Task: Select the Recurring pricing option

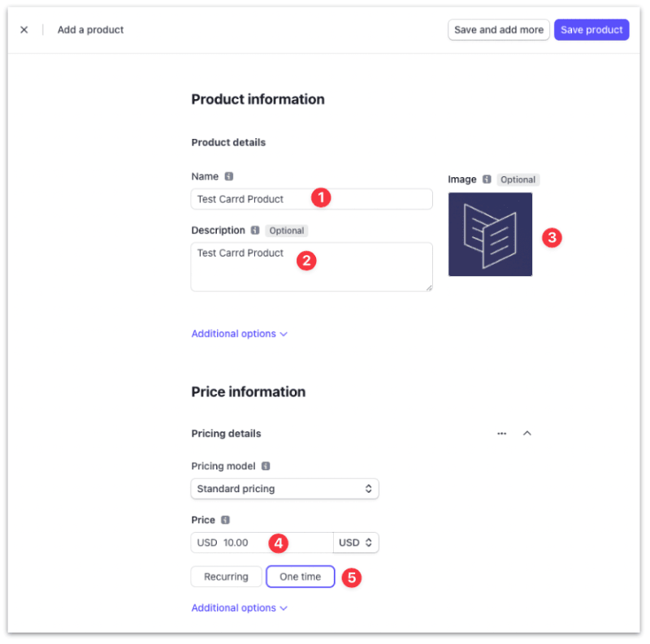Action: click(x=226, y=577)
